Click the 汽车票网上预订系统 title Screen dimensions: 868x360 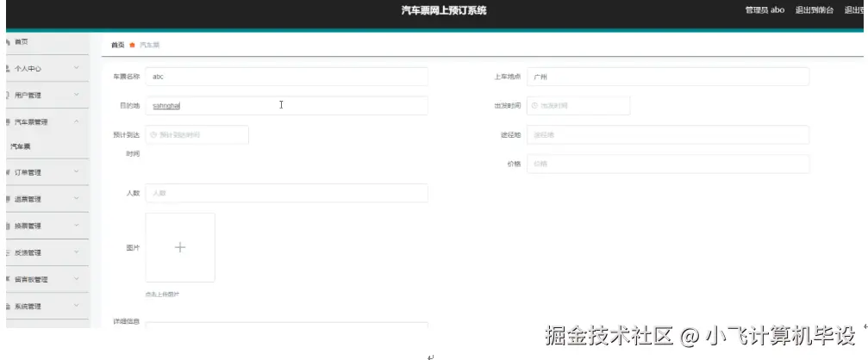pos(444,10)
